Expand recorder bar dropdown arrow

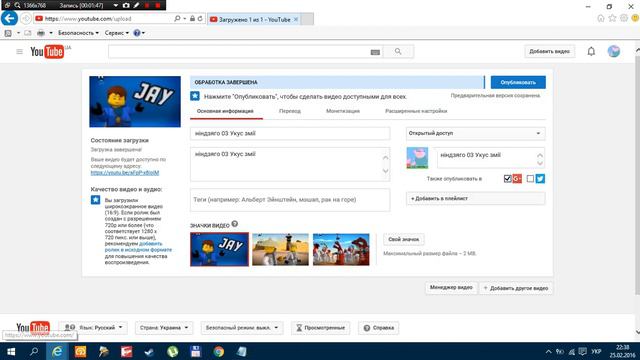[x=116, y=6]
